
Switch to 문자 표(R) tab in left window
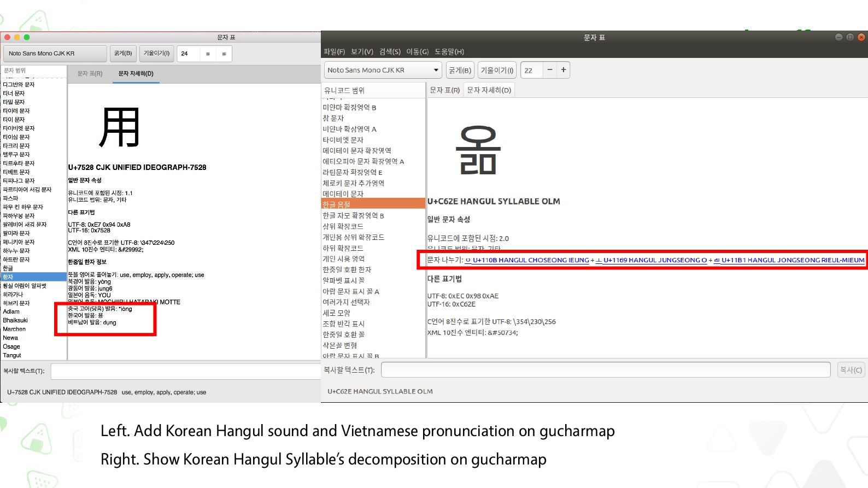(x=90, y=73)
